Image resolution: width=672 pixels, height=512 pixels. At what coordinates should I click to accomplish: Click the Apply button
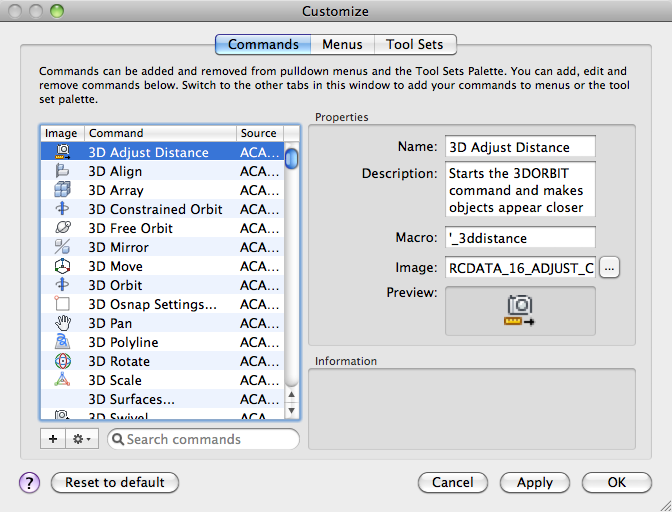(x=535, y=483)
